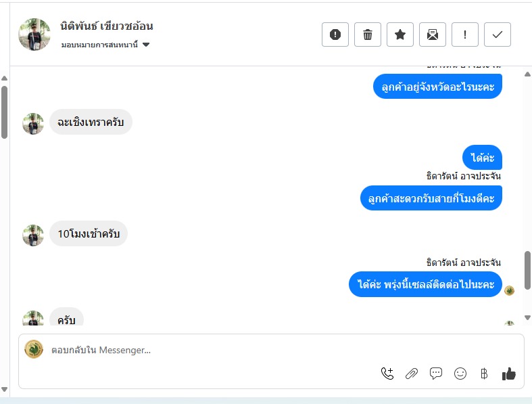
Task: Open saved replies speech bubble icon
Action: pos(435,374)
